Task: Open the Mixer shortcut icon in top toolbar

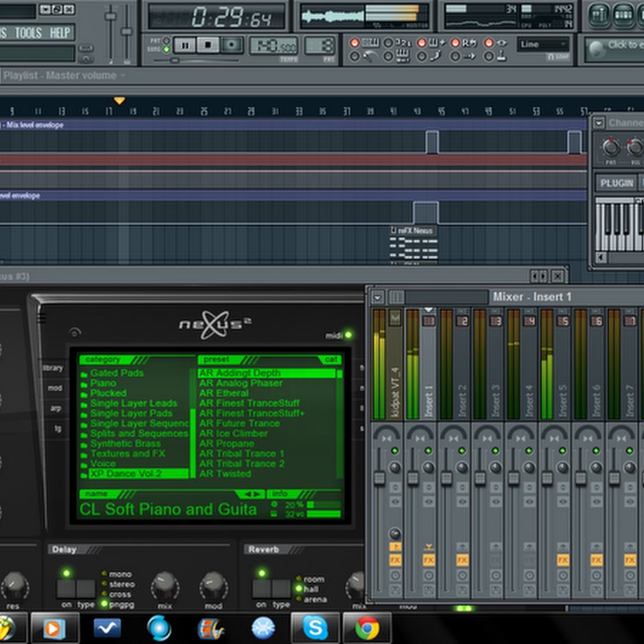Action: click(x=598, y=15)
